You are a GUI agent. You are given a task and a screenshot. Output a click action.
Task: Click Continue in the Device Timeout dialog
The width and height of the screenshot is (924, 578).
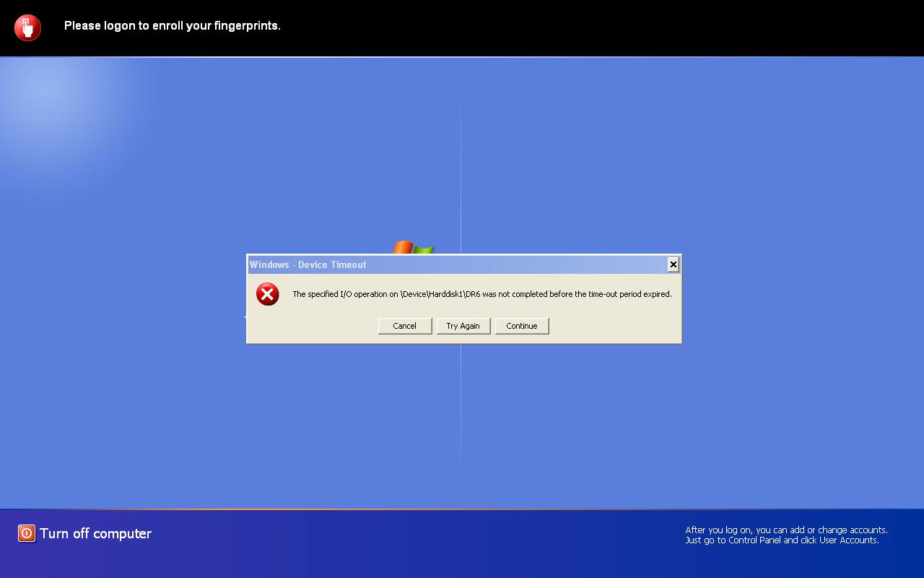click(x=522, y=326)
